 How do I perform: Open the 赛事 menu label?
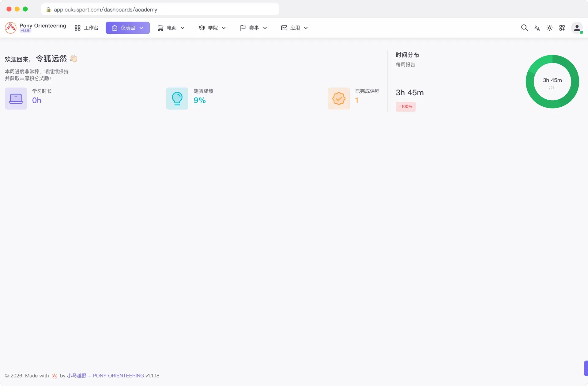(x=254, y=28)
